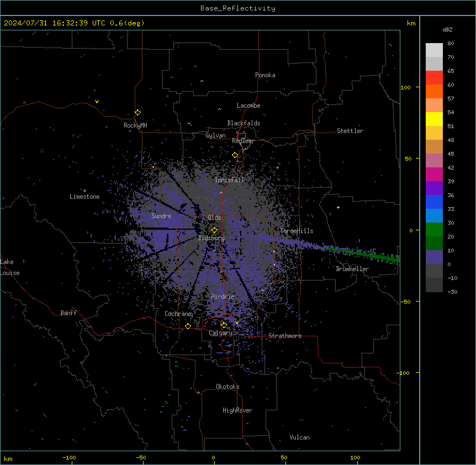Click the asterisk marker above Limestone

point(84,191)
